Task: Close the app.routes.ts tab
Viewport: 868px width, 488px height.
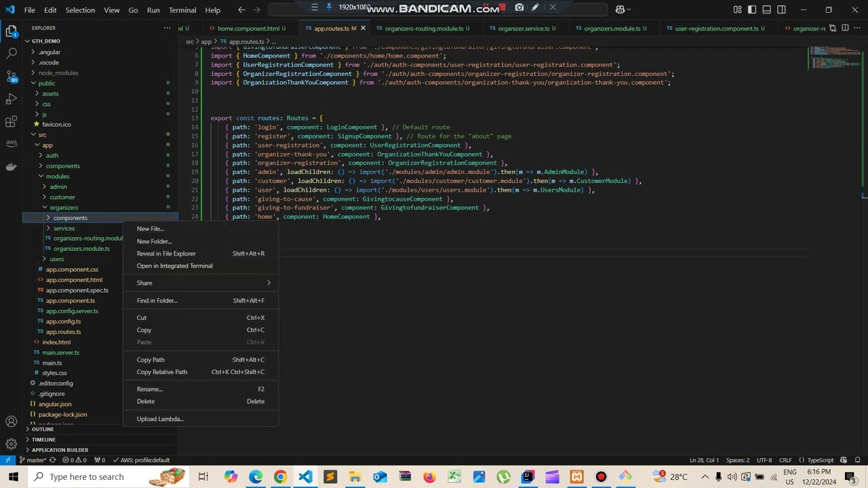Action: click(x=363, y=28)
